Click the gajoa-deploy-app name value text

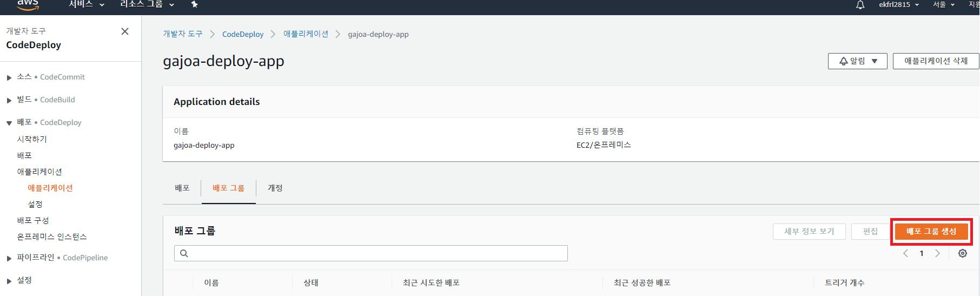point(204,145)
